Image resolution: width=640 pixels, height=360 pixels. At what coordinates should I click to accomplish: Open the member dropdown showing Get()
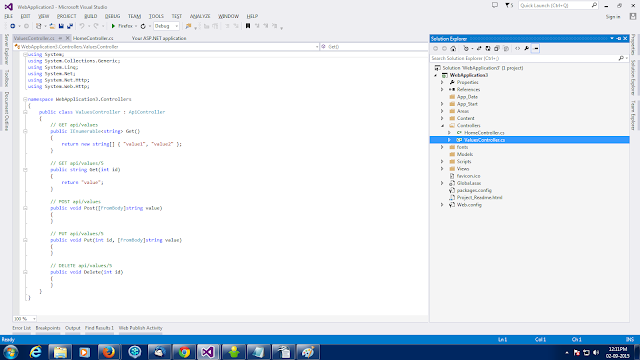(373, 47)
